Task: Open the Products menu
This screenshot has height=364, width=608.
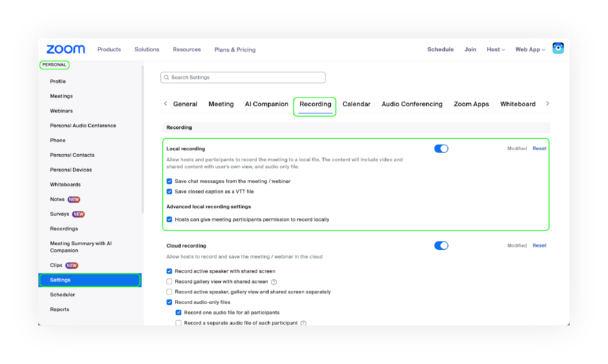Action: (109, 49)
